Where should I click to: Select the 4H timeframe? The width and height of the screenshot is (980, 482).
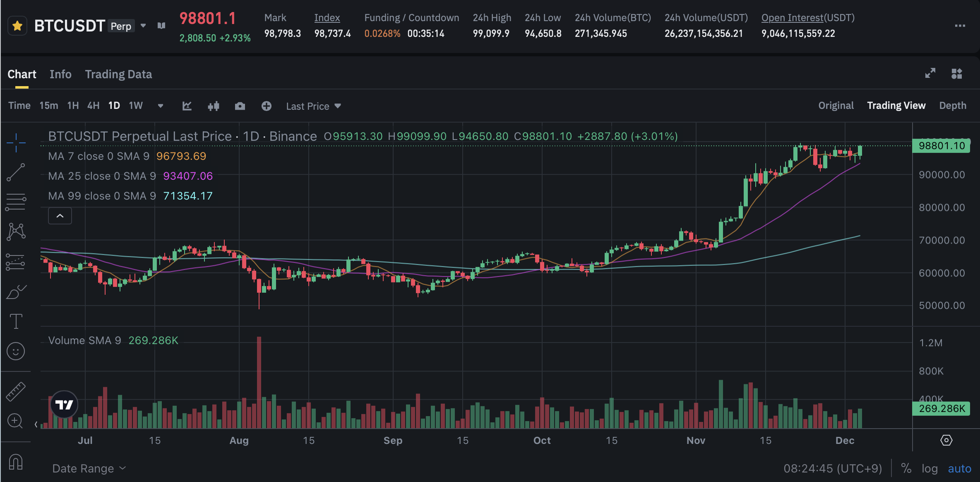[93, 106]
